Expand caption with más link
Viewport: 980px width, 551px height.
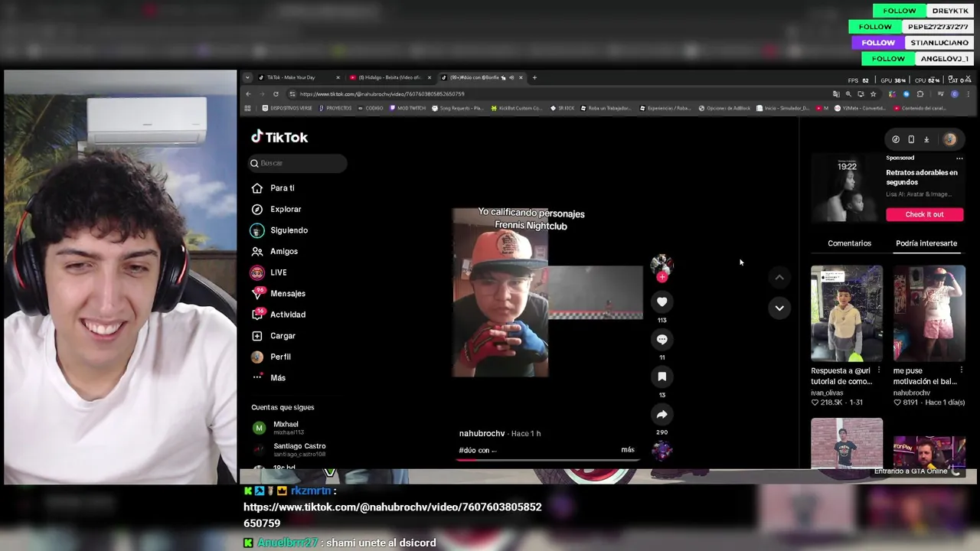click(628, 450)
